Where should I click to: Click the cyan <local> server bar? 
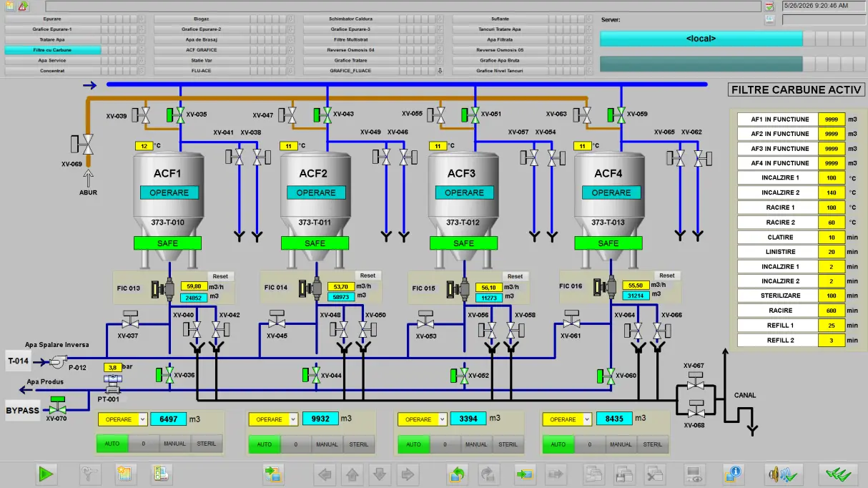(x=701, y=39)
